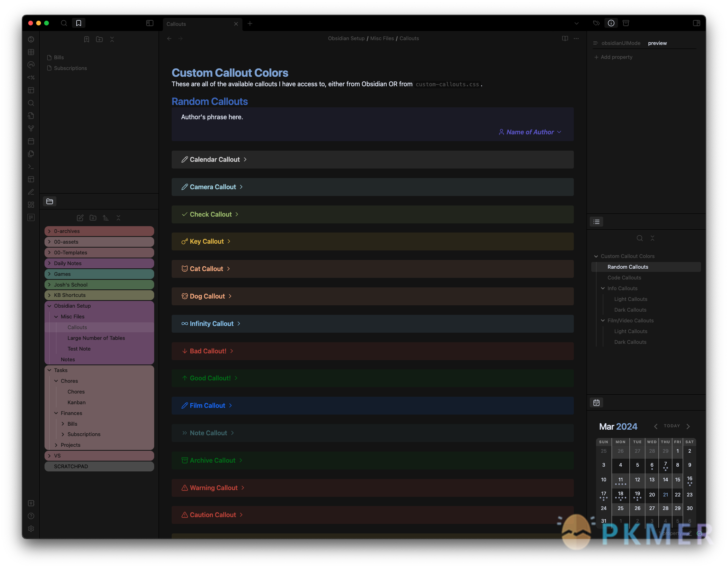Create new bookmark group icon

[x=99, y=39]
